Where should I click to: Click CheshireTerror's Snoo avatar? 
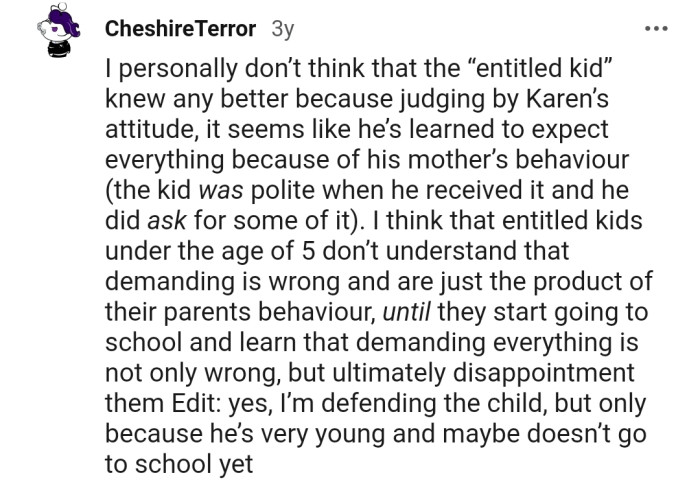58,30
